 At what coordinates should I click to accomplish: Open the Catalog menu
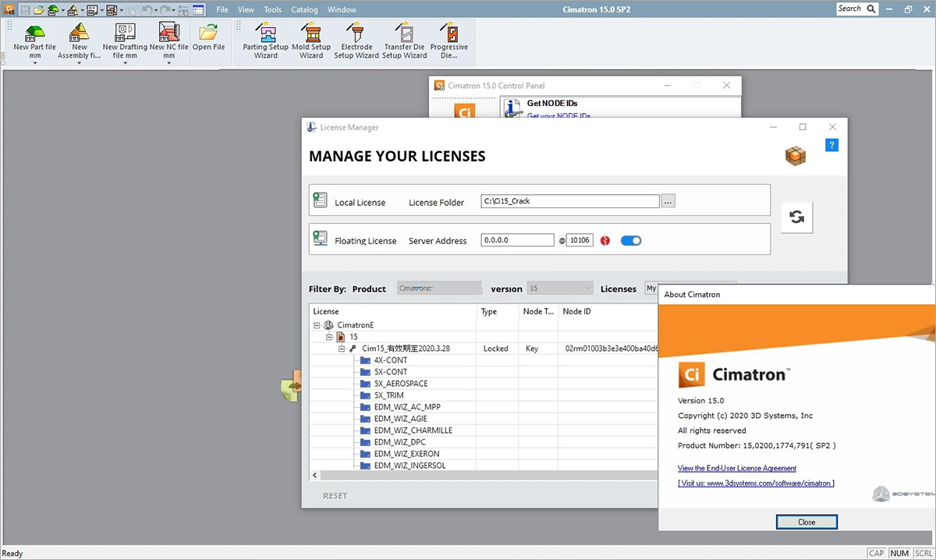point(304,10)
